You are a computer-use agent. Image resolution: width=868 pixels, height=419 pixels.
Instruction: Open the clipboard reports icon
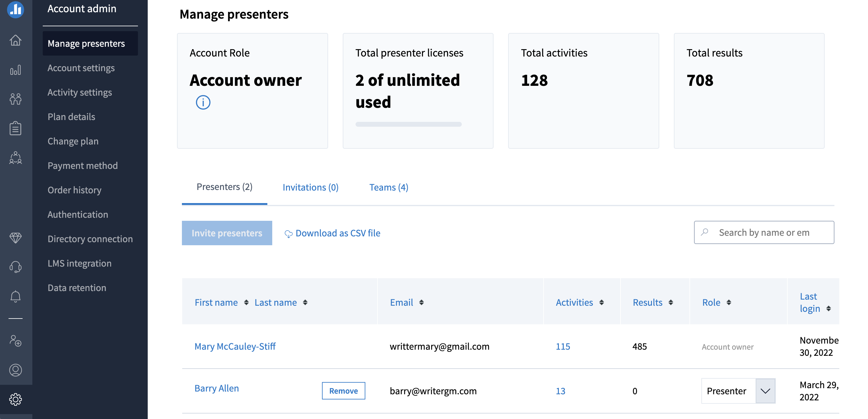point(16,128)
